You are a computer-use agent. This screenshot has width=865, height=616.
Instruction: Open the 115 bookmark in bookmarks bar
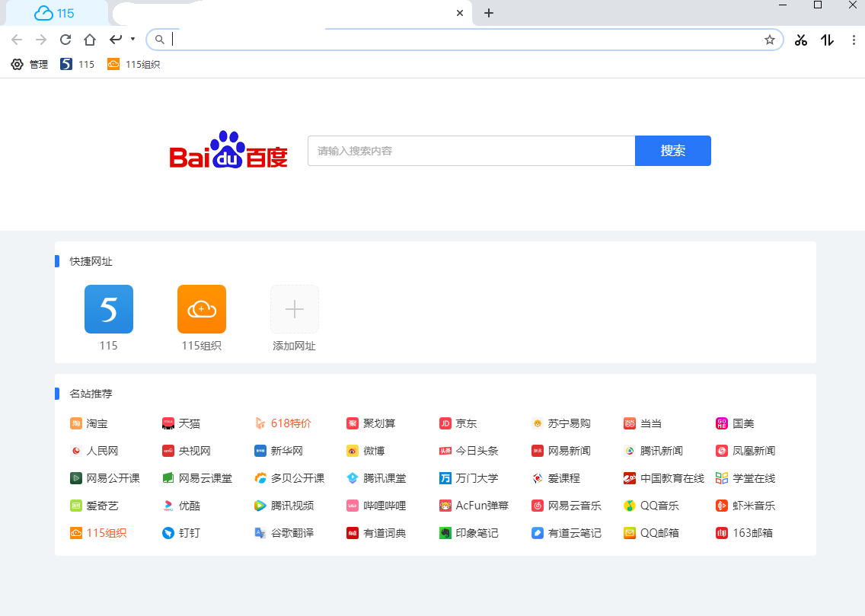point(77,65)
